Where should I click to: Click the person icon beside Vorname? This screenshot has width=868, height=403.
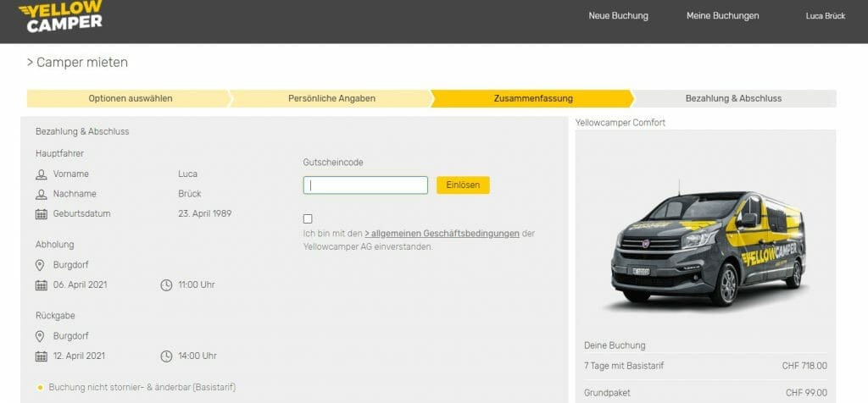41,174
